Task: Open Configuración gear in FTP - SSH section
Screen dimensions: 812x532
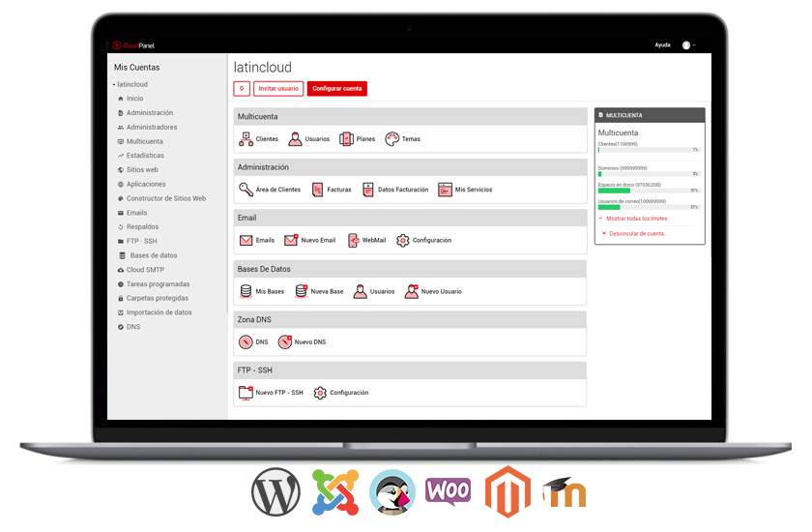Action: (321, 393)
